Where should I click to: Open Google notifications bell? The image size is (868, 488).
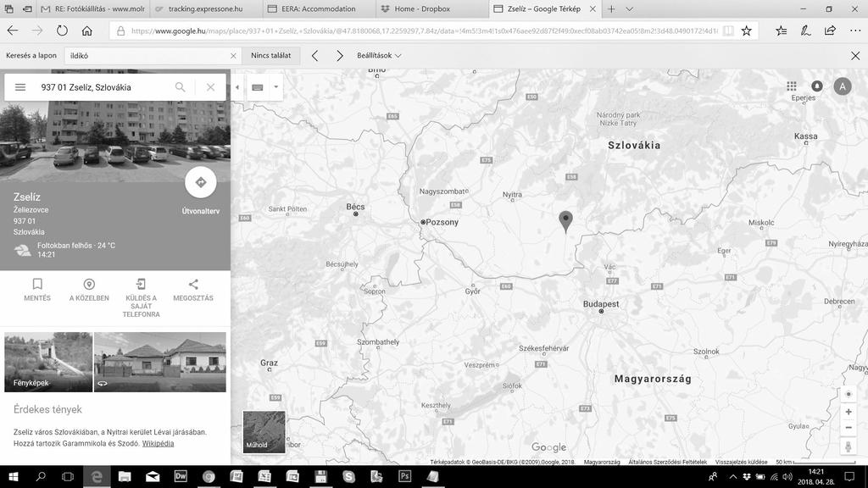point(816,86)
